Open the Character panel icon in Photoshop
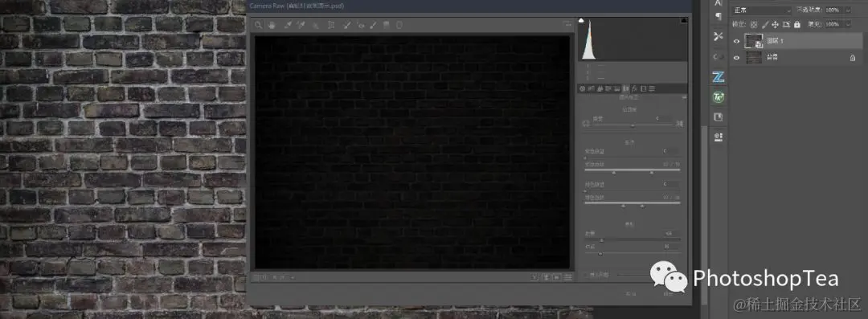The height and width of the screenshot is (319, 868). 718,2
